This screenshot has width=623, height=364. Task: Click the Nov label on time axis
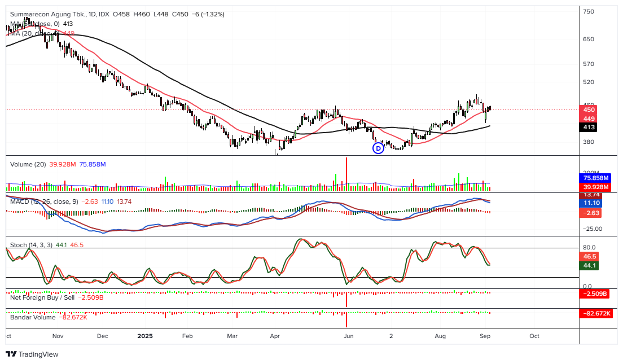58,336
